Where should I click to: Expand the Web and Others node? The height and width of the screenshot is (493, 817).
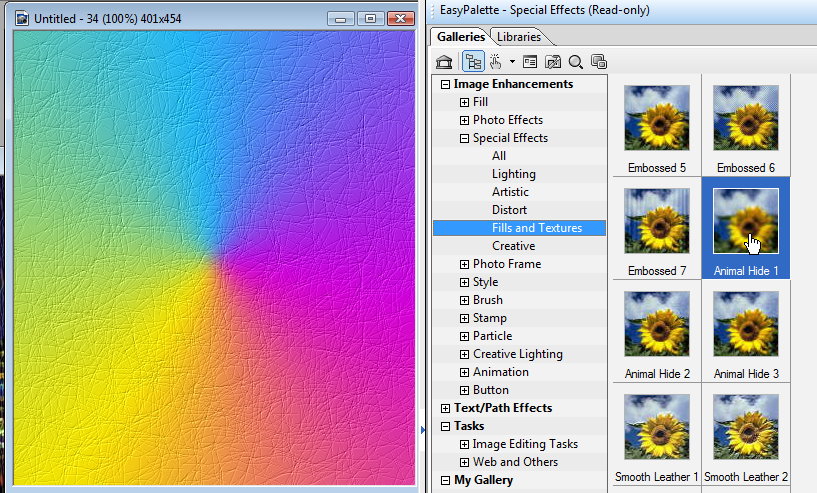click(x=464, y=463)
